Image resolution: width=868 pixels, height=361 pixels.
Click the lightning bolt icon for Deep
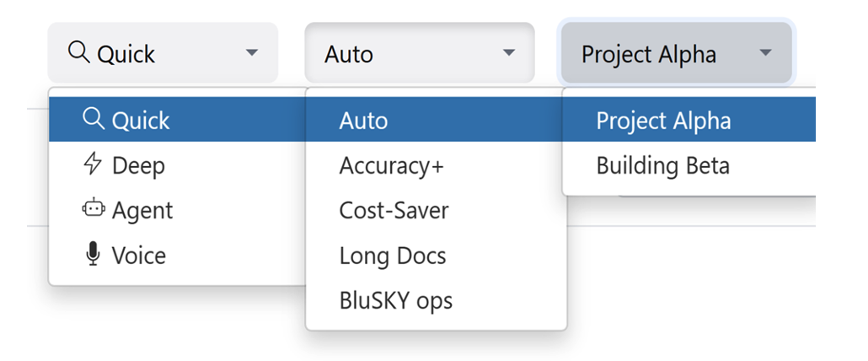[x=93, y=164]
